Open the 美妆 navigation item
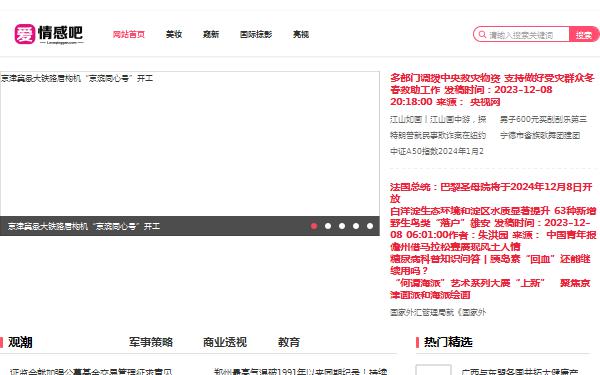Screen dimensions: 600x375 click(174, 34)
